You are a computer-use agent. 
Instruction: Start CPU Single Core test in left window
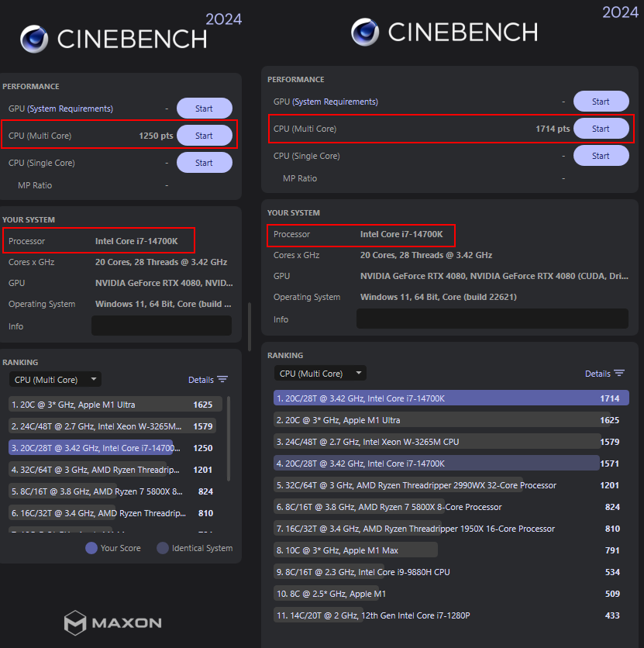pyautogui.click(x=204, y=163)
